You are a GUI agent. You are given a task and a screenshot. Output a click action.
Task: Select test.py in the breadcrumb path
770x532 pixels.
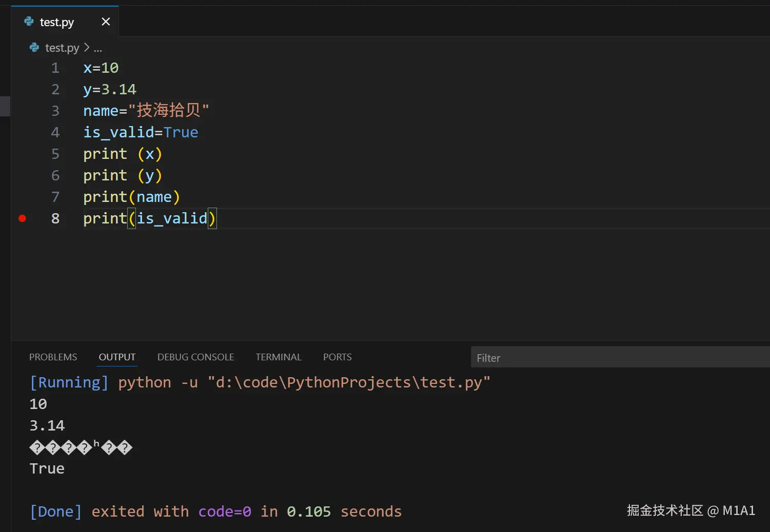point(62,48)
